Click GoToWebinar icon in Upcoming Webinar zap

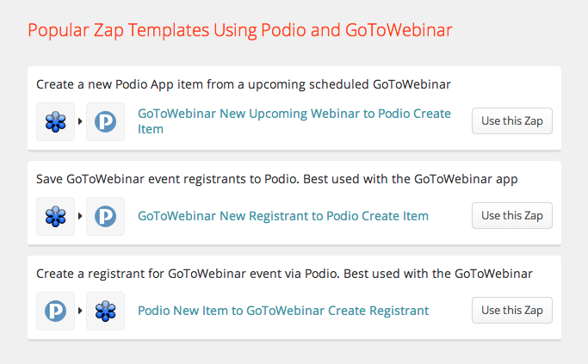click(x=56, y=122)
